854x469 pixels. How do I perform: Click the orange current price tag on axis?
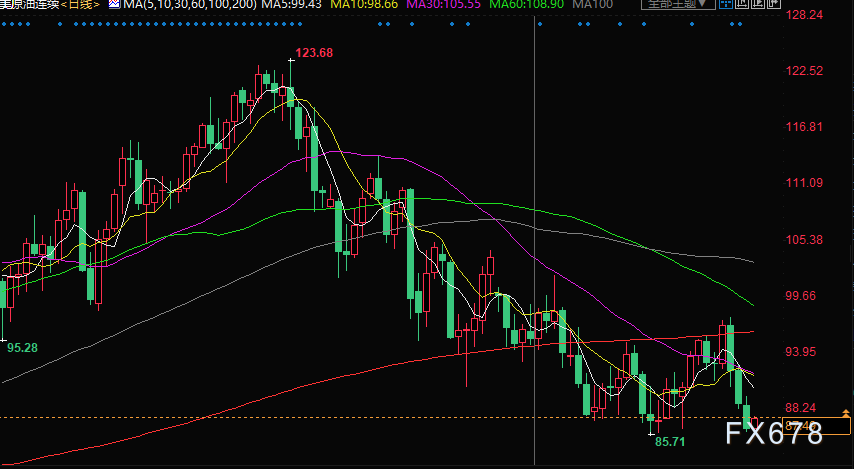(x=816, y=426)
